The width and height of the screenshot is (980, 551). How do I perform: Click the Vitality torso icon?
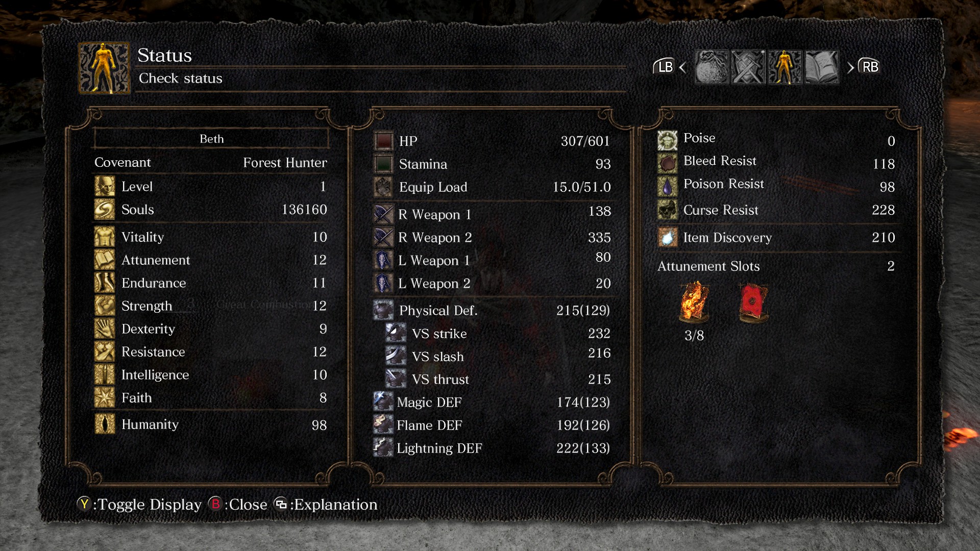[x=105, y=237]
